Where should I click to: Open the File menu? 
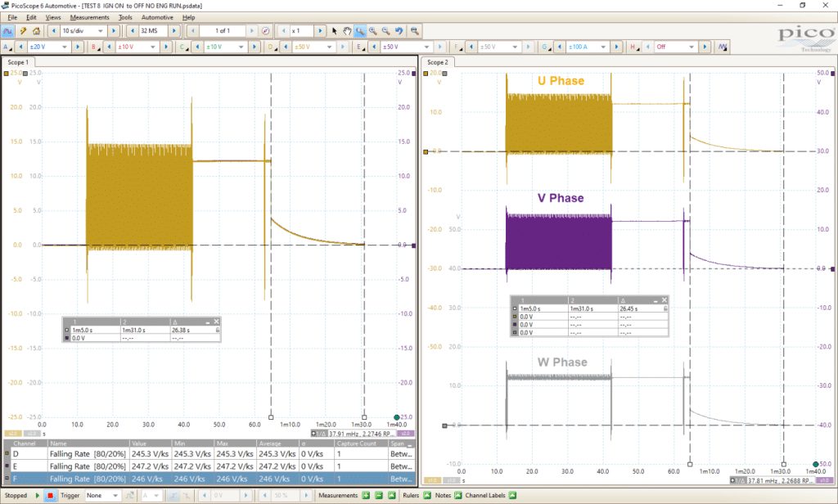coord(12,17)
